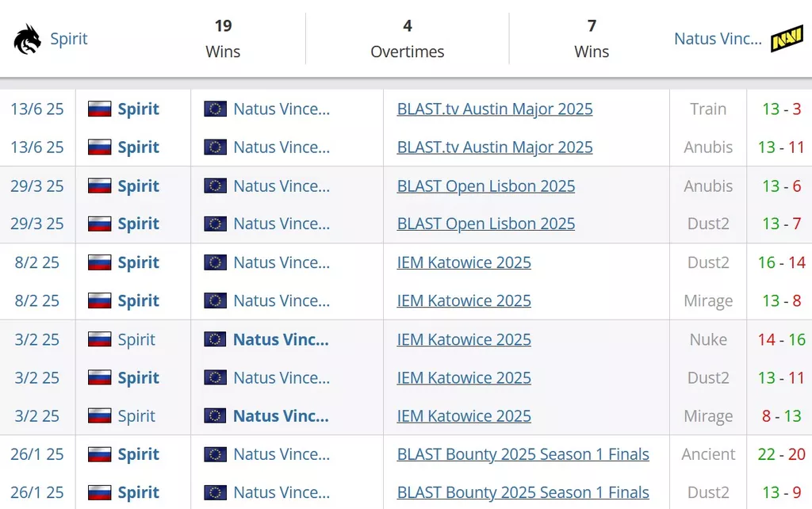The image size is (812, 509).
Task: Click the Russian flag in the Dust2 13-7 row
Action: [99, 224]
